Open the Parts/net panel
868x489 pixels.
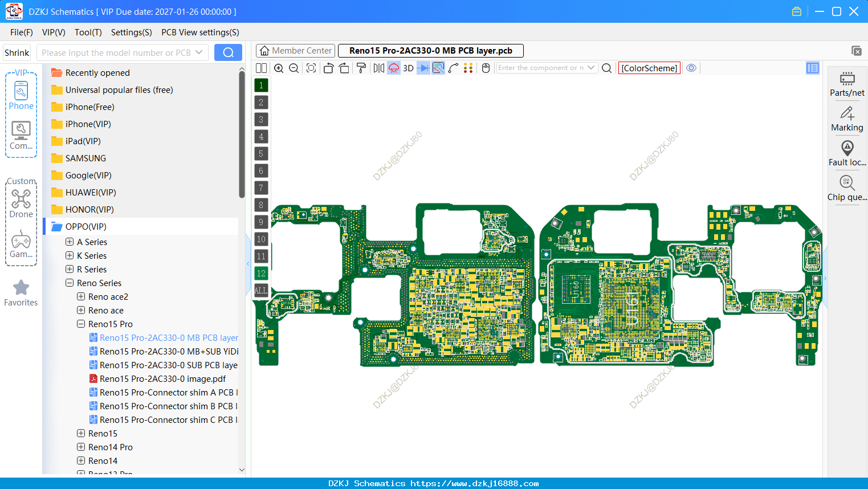tap(847, 84)
